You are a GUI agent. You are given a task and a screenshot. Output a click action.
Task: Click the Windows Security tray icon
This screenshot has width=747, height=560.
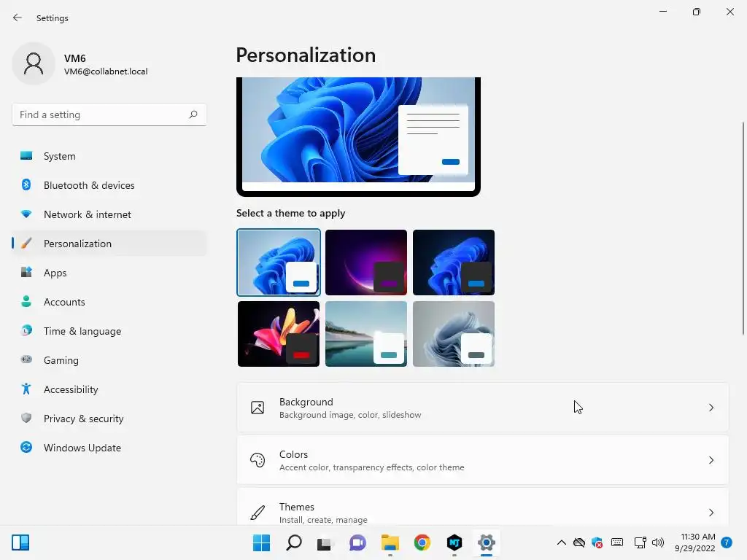click(x=597, y=542)
